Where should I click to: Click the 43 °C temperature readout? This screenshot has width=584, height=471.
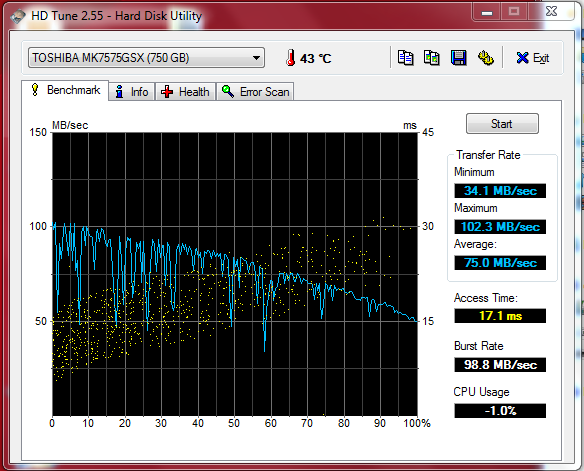coord(315,58)
